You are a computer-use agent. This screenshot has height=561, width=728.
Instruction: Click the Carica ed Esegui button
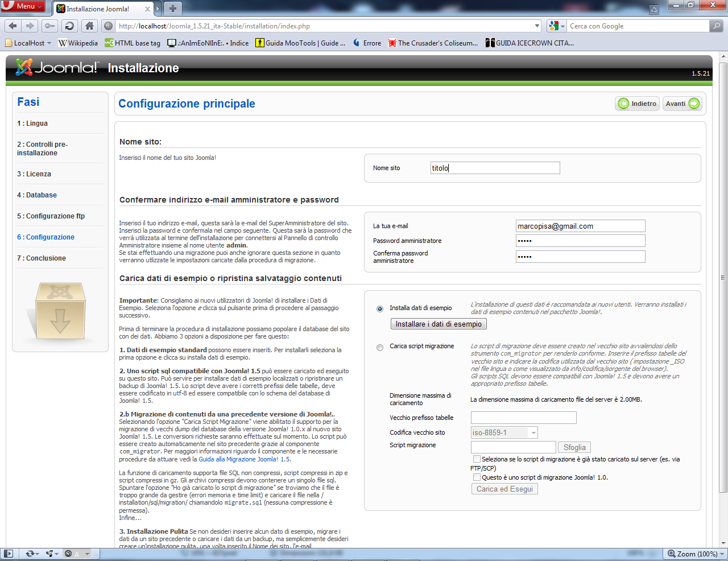pyautogui.click(x=504, y=489)
